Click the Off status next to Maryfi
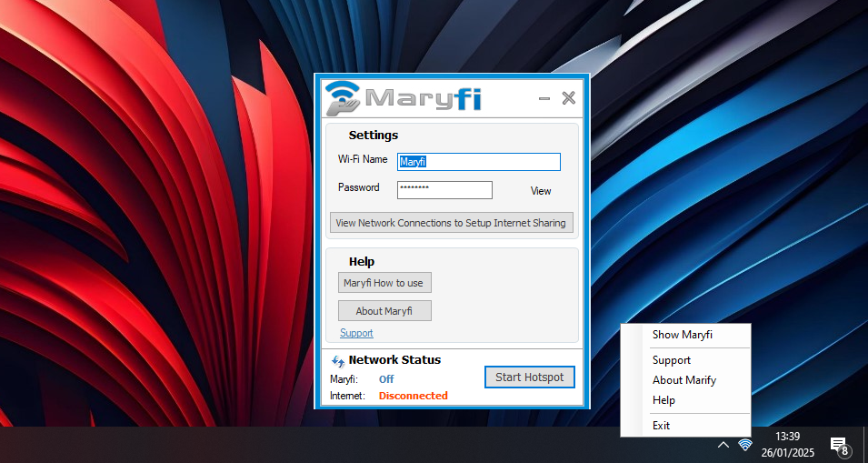The image size is (868, 463). point(386,379)
